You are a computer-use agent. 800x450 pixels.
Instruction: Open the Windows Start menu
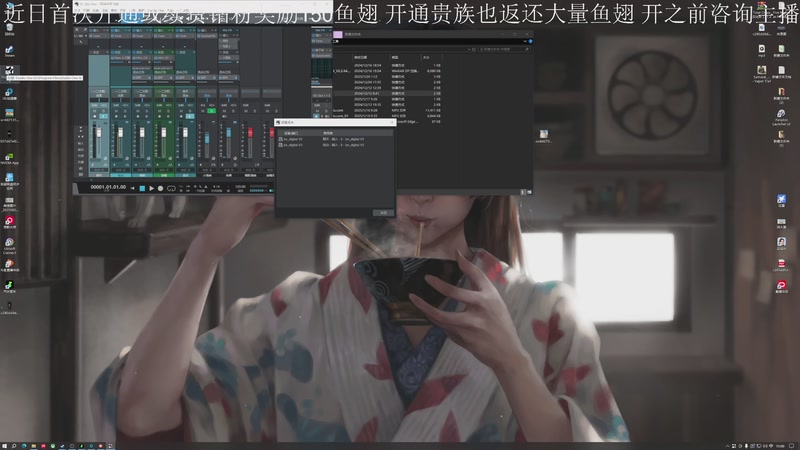click(x=4, y=446)
